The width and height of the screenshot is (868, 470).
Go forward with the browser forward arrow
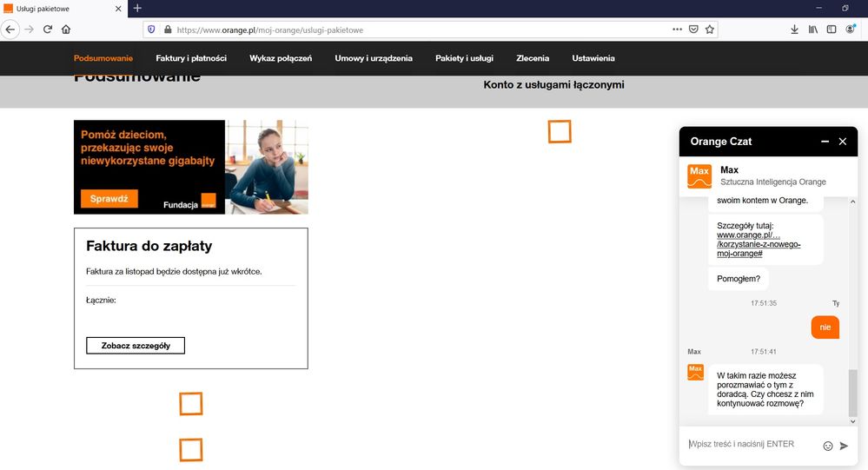click(29, 30)
